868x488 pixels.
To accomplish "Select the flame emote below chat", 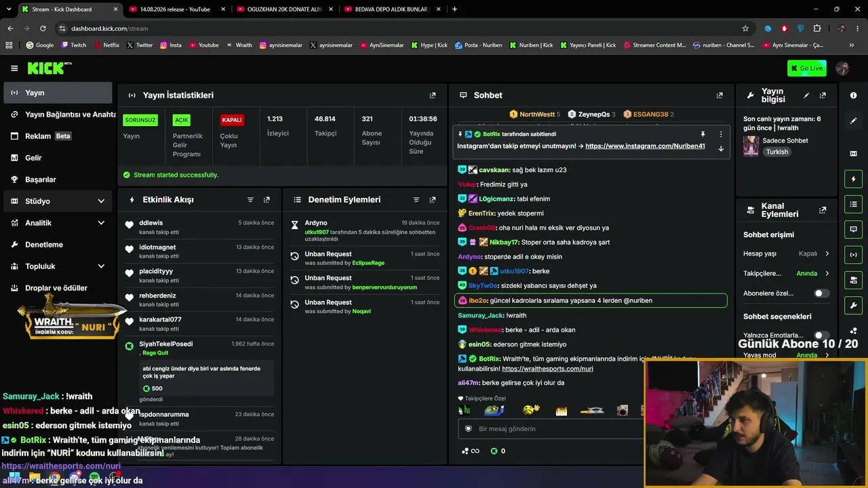I will pyautogui.click(x=561, y=410).
